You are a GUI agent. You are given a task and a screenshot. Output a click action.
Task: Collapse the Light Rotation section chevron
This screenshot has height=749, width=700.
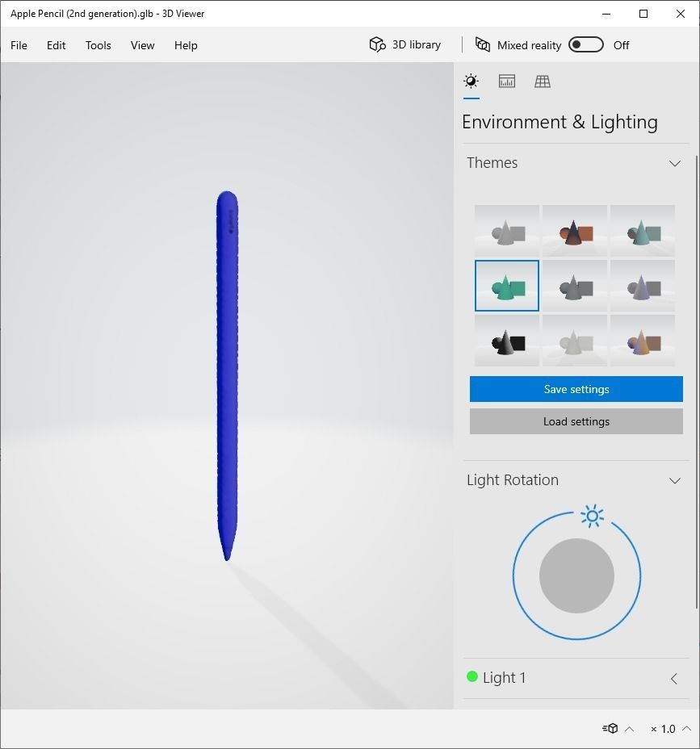pyautogui.click(x=675, y=480)
